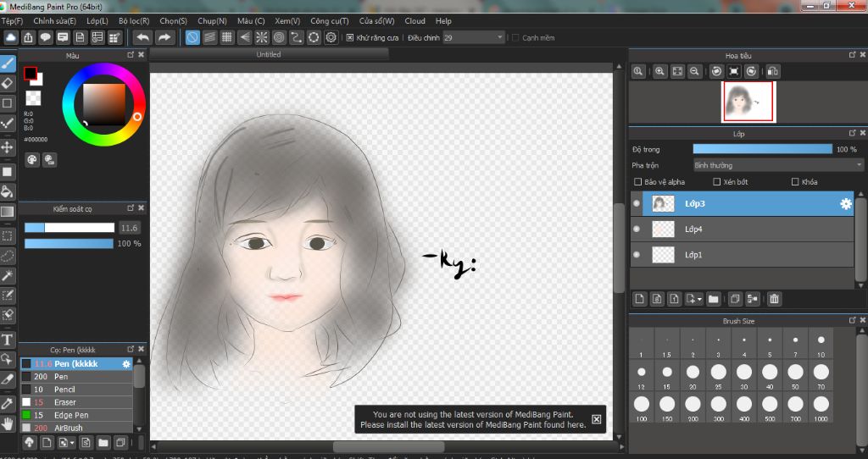This screenshot has width=868, height=459.
Task: Click the zoom in magnifier in Navigator
Action: coord(659,71)
